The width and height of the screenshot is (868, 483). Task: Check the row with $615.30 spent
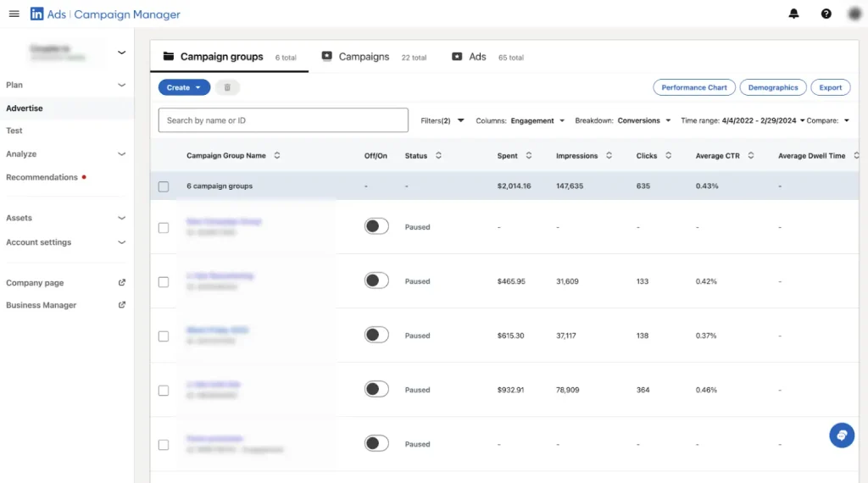coord(164,336)
